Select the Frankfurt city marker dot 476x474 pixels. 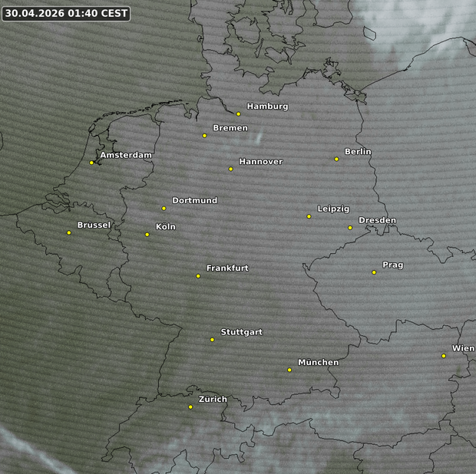point(198,275)
